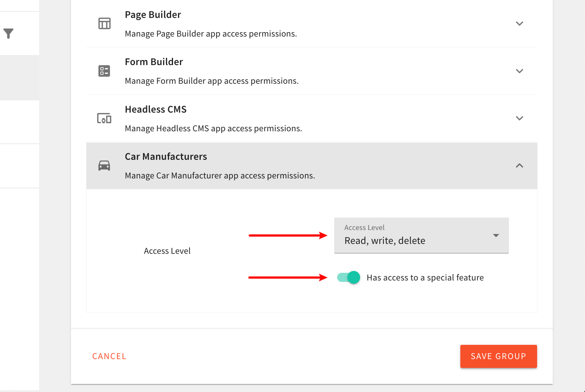This screenshot has width=585, height=392.
Task: Cancel editing the group
Action: click(x=109, y=356)
